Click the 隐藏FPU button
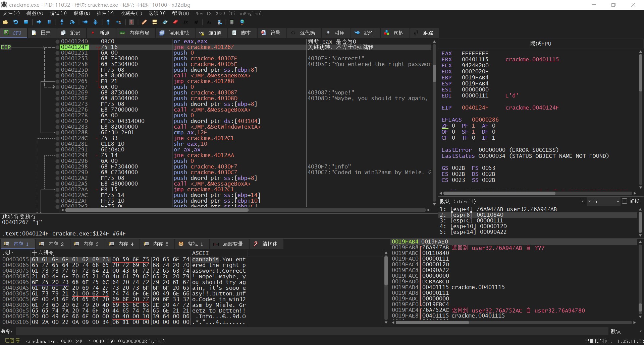The height and width of the screenshot is (345, 644). (540, 44)
